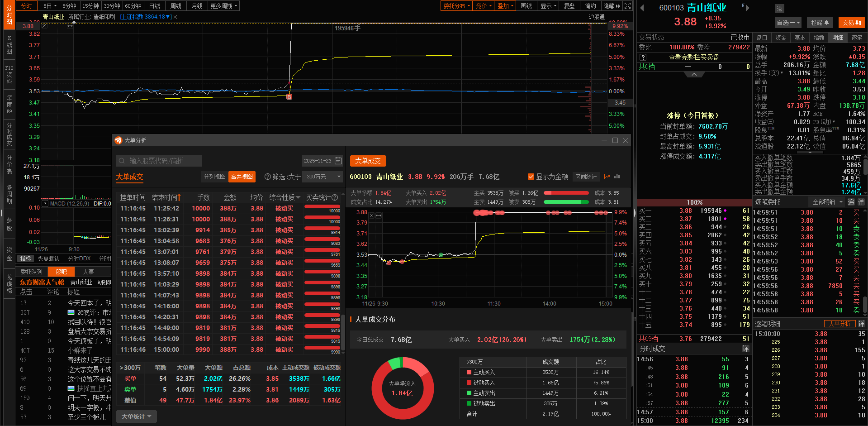Viewport: 868px width, 426px height.
Task: Open the 300万元 filter dropdown
Action: (323, 177)
